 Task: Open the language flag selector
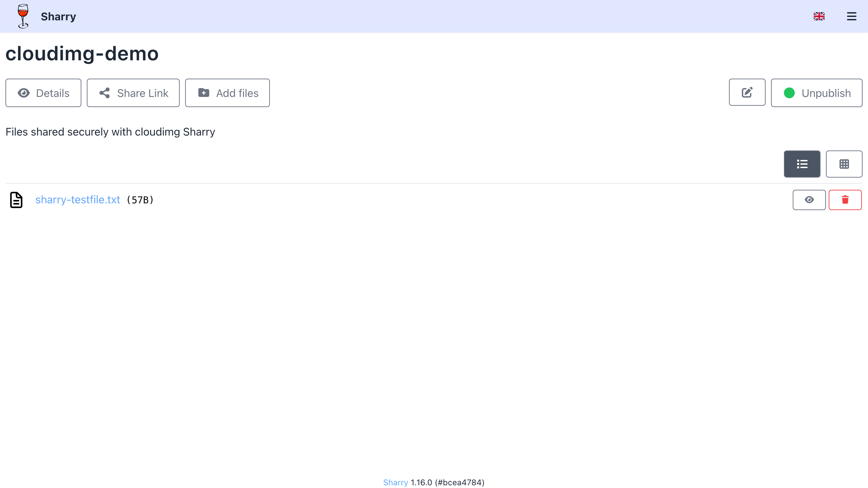819,16
